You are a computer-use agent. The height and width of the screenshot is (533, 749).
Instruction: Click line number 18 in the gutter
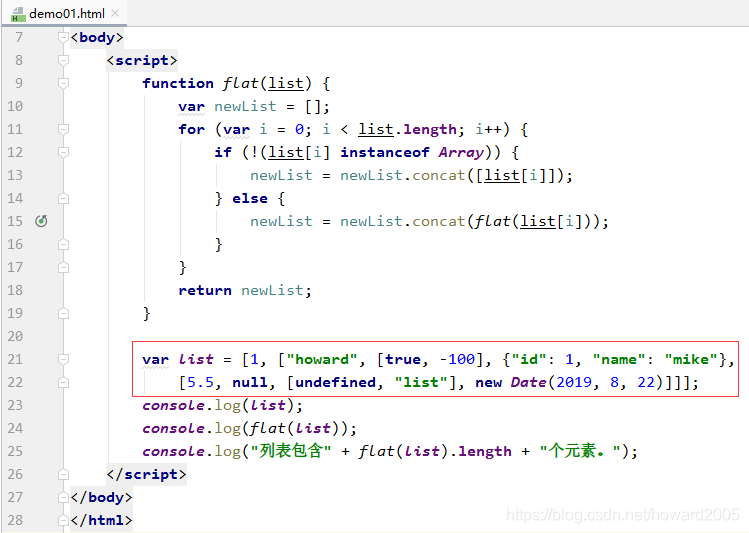tap(15, 290)
